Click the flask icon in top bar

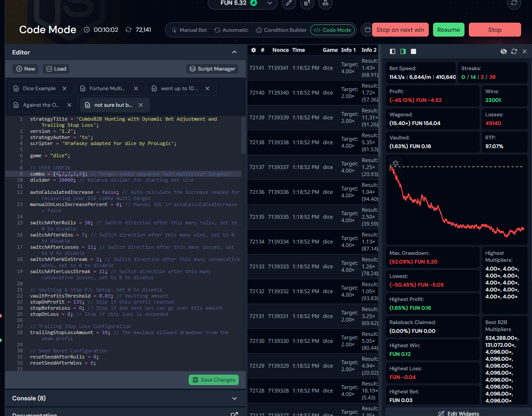[324, 3]
